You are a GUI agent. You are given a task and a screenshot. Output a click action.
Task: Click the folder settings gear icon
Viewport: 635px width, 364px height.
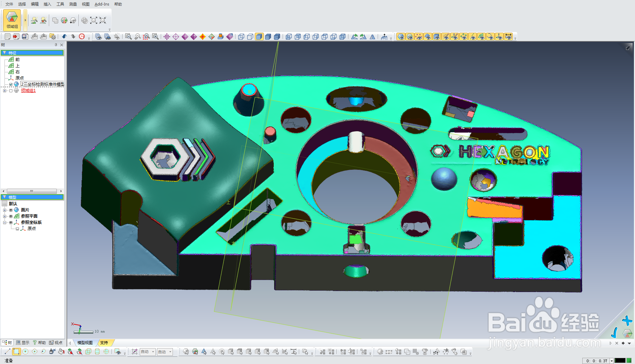coord(52,37)
